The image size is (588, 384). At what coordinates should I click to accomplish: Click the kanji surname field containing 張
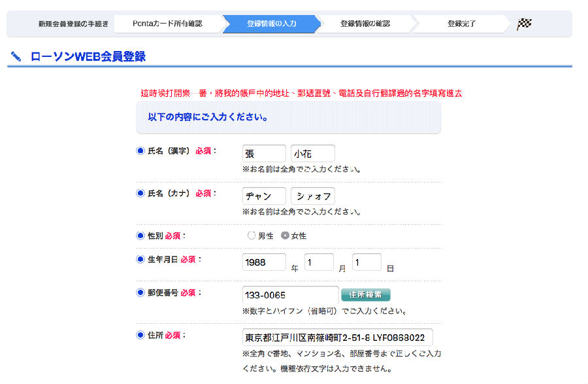pyautogui.click(x=264, y=154)
